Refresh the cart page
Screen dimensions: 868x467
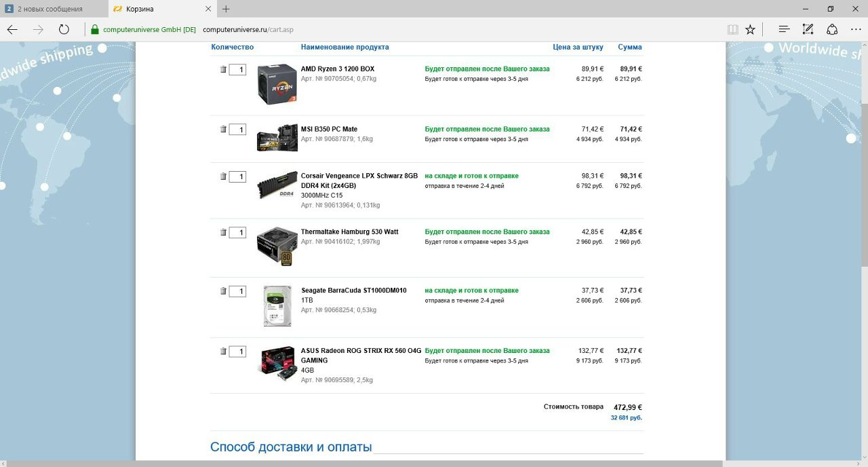click(64, 29)
